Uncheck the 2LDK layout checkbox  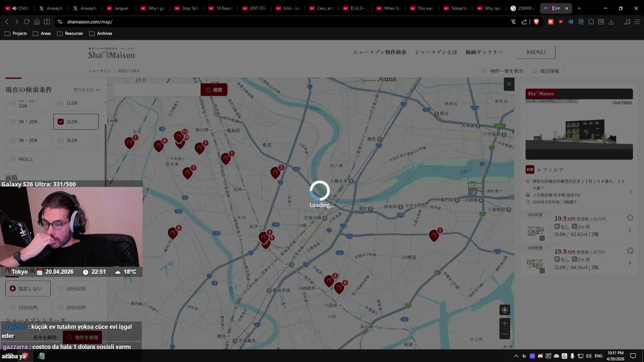click(61, 122)
